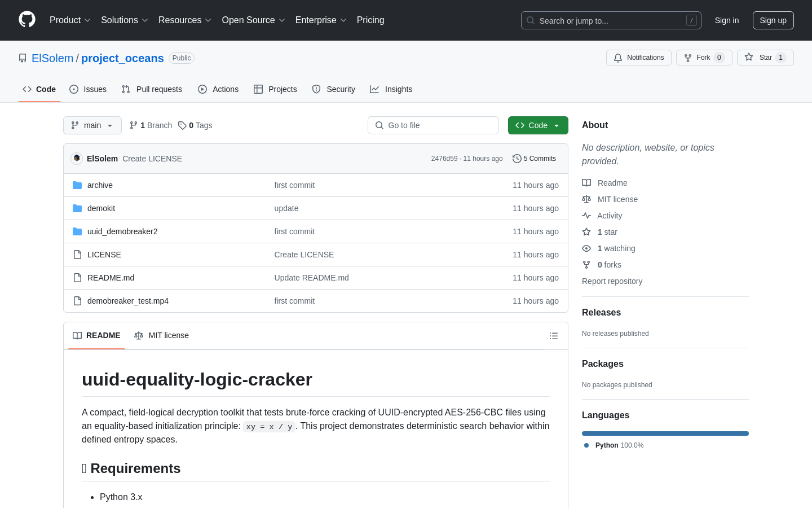
Task: Select the MIT license tab in file viewer
Action: (161, 336)
